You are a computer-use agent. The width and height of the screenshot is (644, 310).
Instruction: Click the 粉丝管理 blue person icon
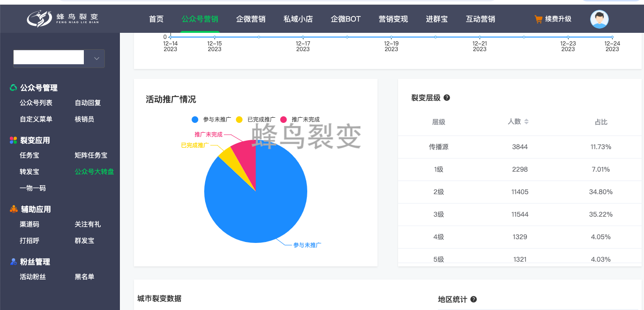13,262
